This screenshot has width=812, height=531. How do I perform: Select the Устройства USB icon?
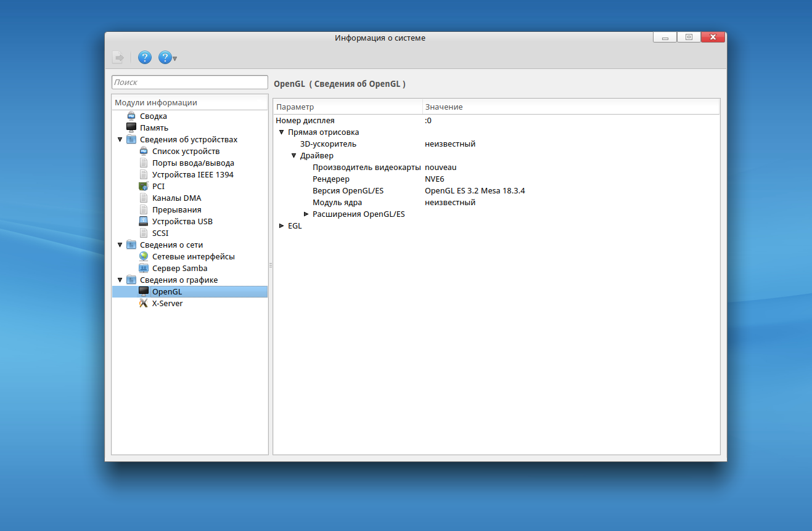pos(144,221)
